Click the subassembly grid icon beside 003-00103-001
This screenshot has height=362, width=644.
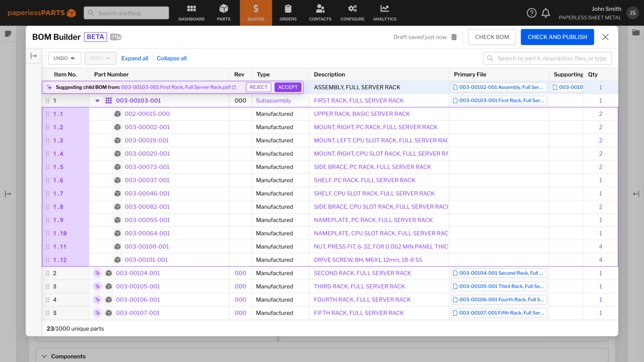109,101
